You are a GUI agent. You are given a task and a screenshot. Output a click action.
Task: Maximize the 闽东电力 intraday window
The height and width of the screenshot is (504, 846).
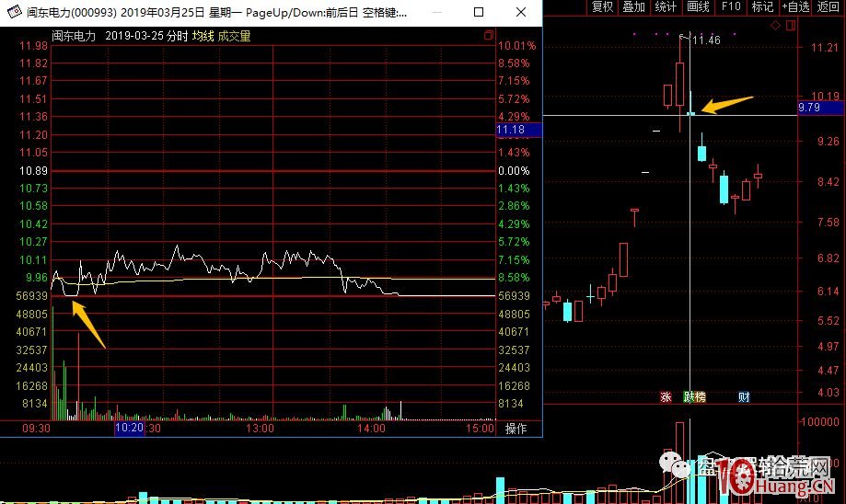point(479,12)
